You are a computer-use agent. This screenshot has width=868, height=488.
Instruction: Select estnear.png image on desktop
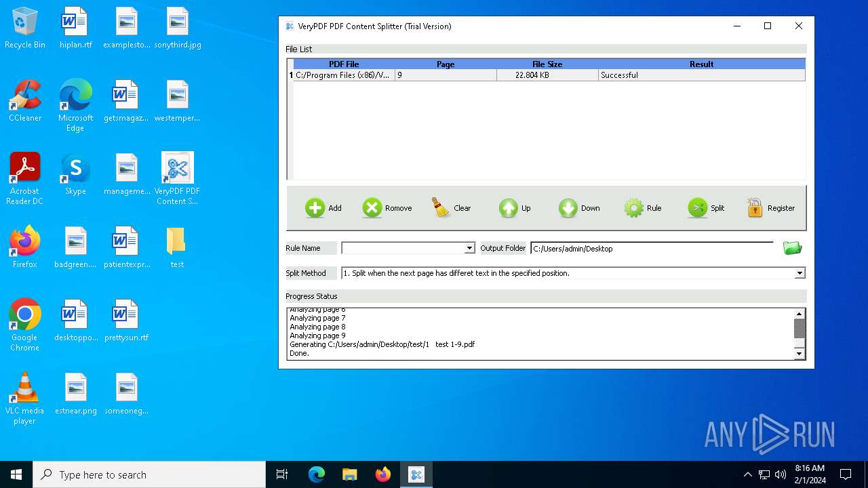[75, 394]
